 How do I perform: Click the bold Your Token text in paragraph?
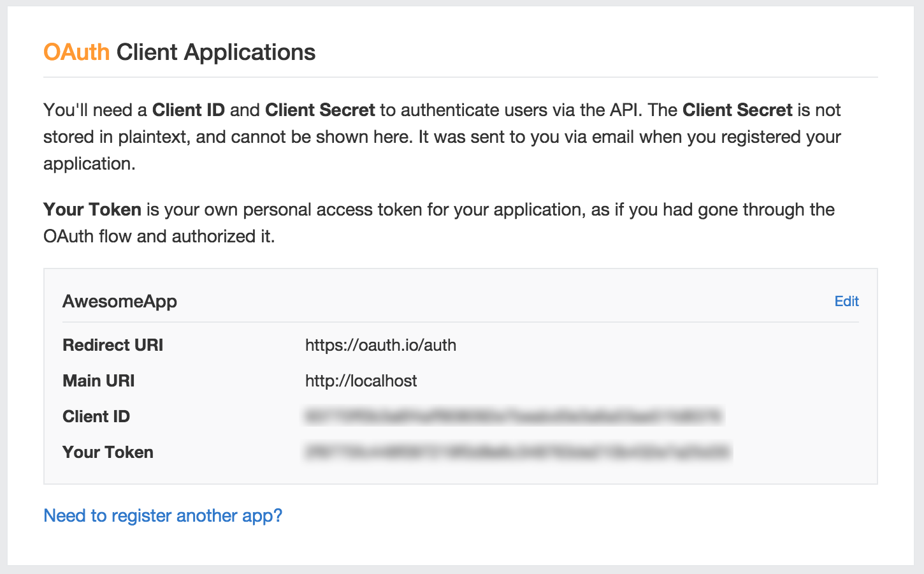tap(92, 209)
